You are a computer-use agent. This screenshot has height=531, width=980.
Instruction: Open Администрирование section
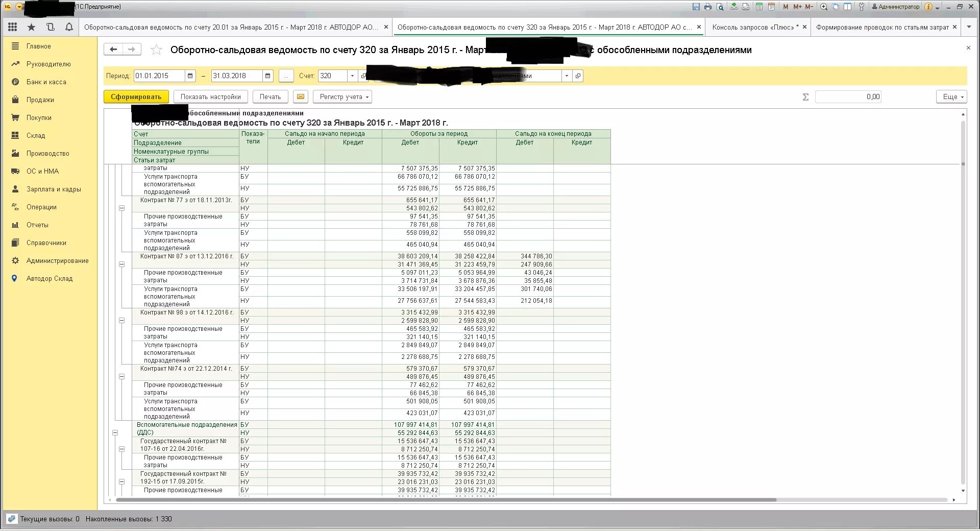pyautogui.click(x=57, y=260)
